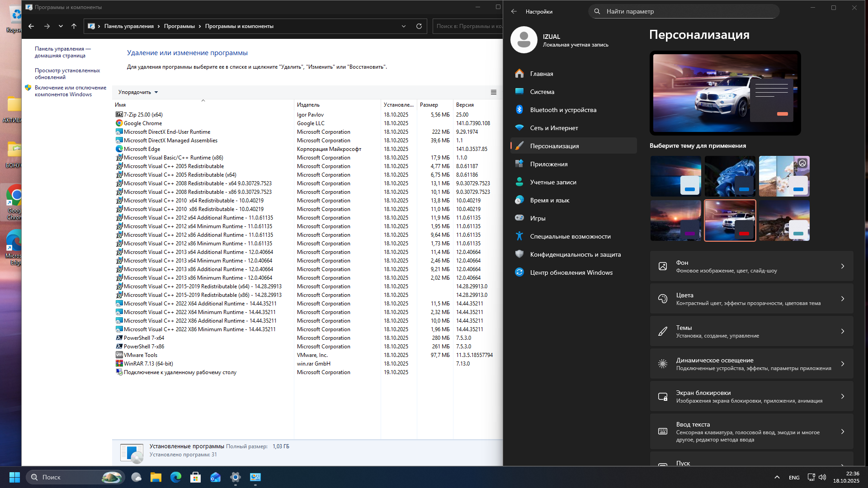
Task: Select Система in settings menu
Action: coord(542,92)
